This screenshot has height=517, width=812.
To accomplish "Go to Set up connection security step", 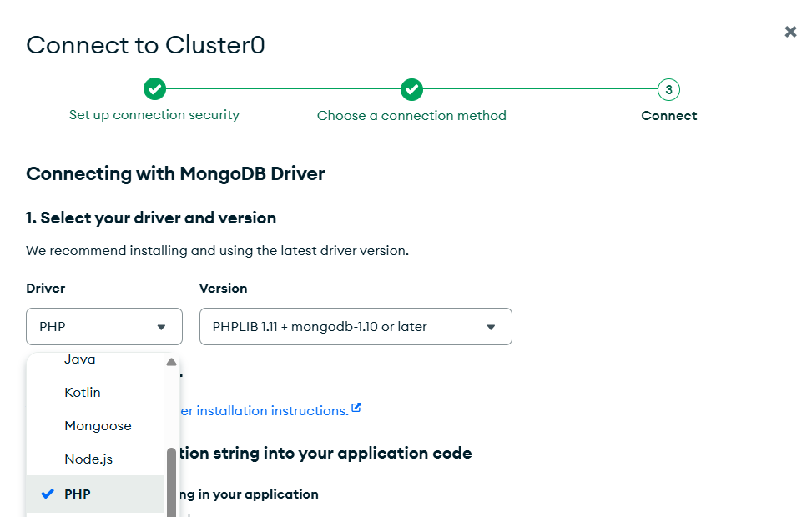I will pyautogui.click(x=154, y=115).
